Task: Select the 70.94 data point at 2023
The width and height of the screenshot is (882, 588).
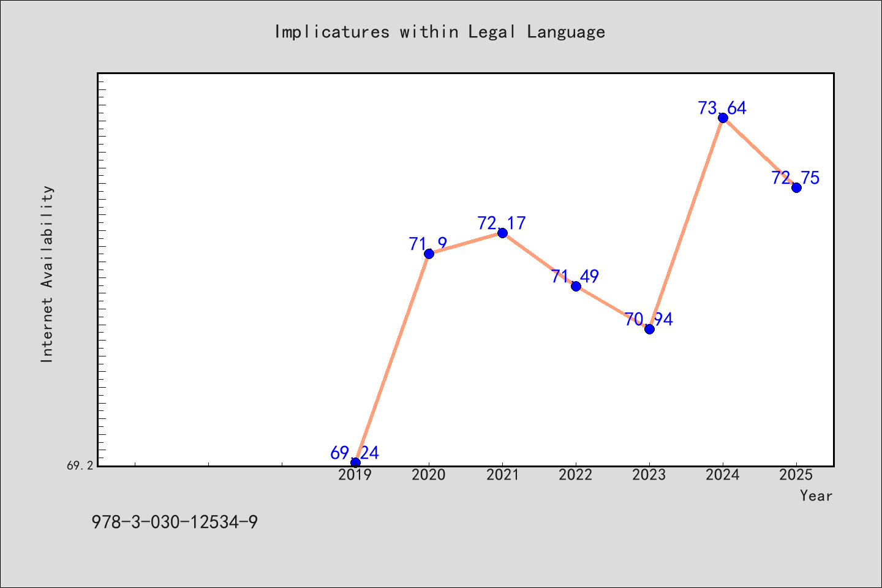Action: [x=649, y=329]
